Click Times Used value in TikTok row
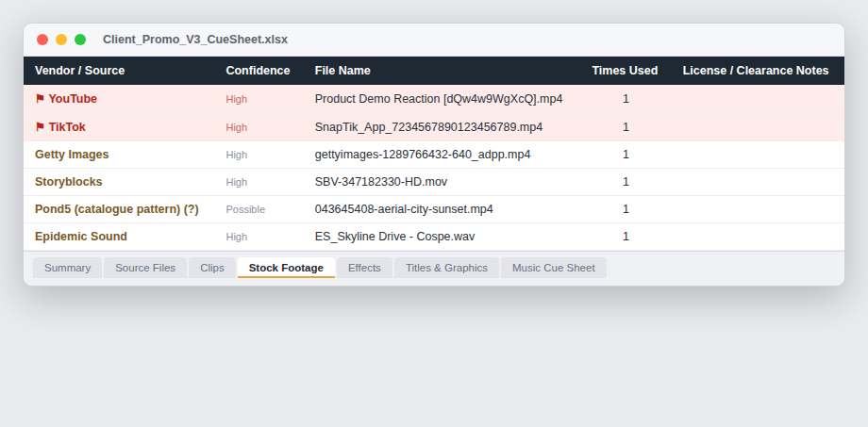 coord(626,127)
